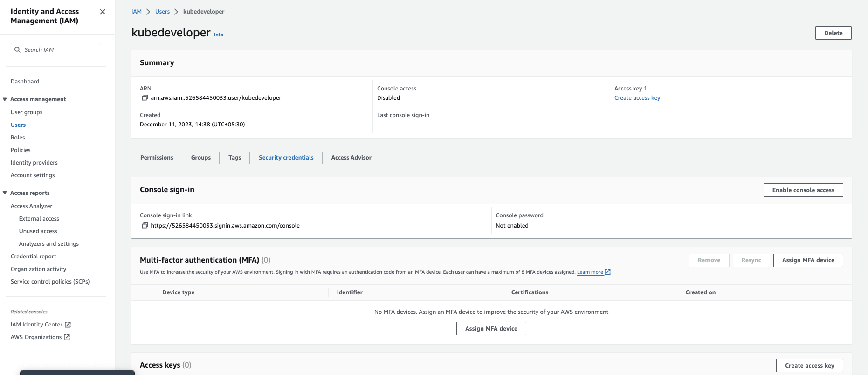Copy the user ARN with copy icon

pyautogui.click(x=145, y=98)
